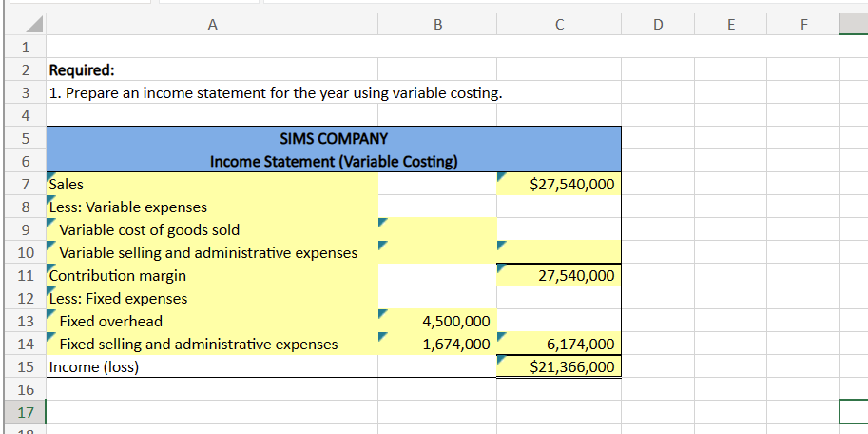Select the 6,174,000 total fixed expenses cell

click(x=559, y=345)
